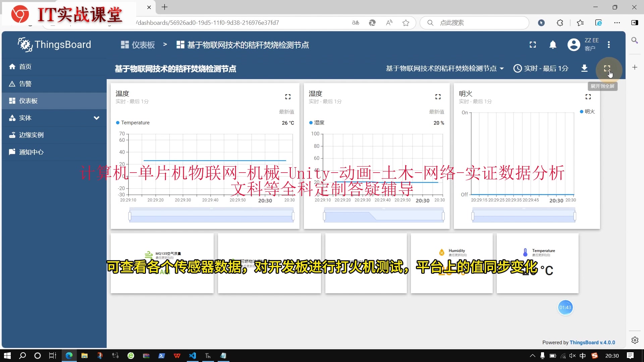
Task: Expand the 明火 widget to fullscreen
Action: point(588,97)
